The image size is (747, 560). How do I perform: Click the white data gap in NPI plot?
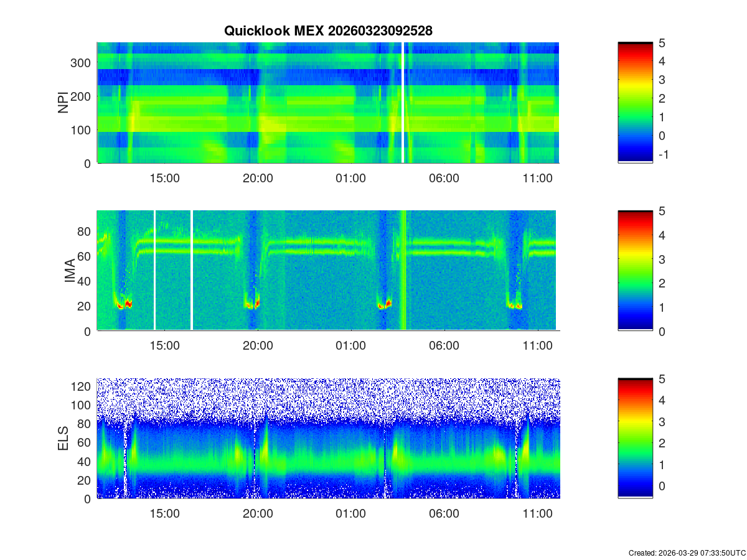pyautogui.click(x=403, y=103)
